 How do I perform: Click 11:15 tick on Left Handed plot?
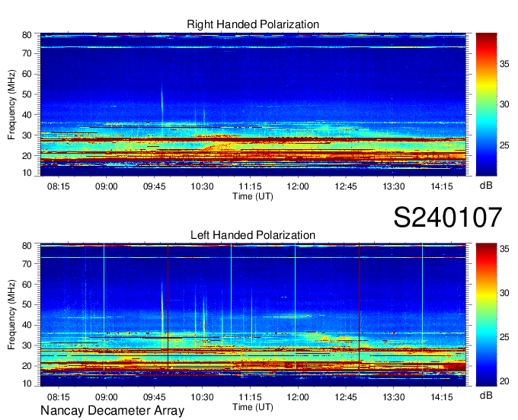tap(250, 396)
